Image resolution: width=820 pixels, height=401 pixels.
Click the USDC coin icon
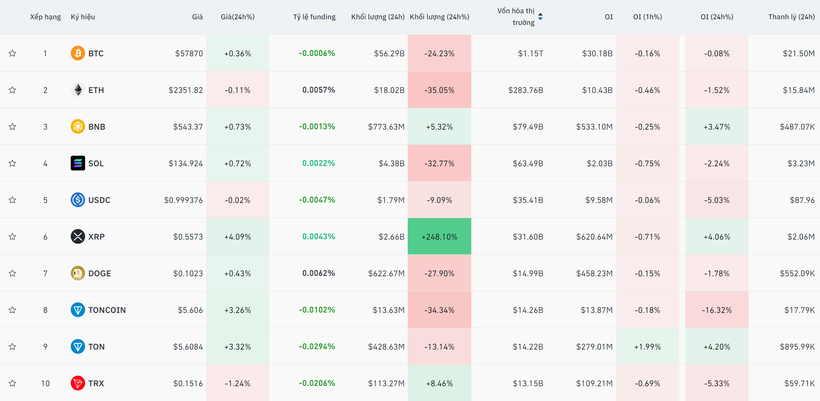[x=77, y=200]
